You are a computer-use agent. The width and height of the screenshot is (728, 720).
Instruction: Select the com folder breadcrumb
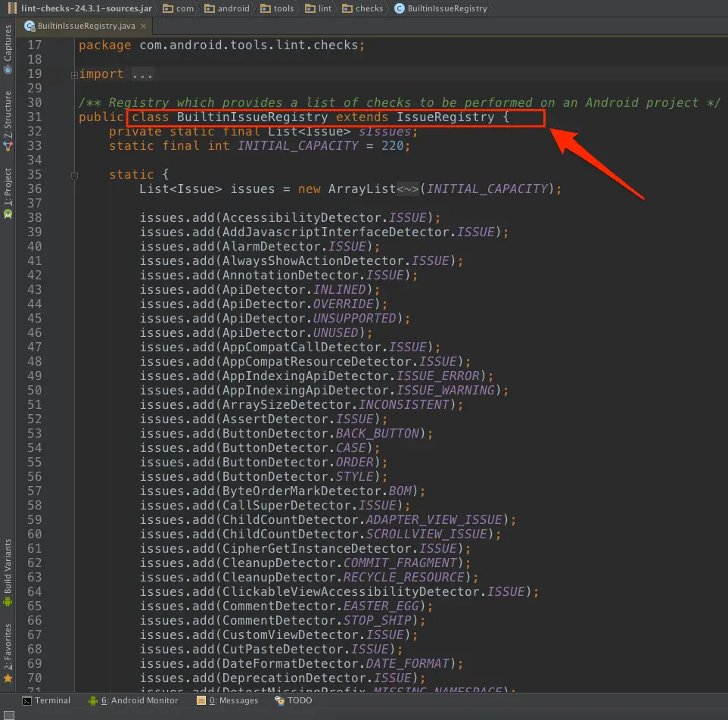[x=179, y=8]
